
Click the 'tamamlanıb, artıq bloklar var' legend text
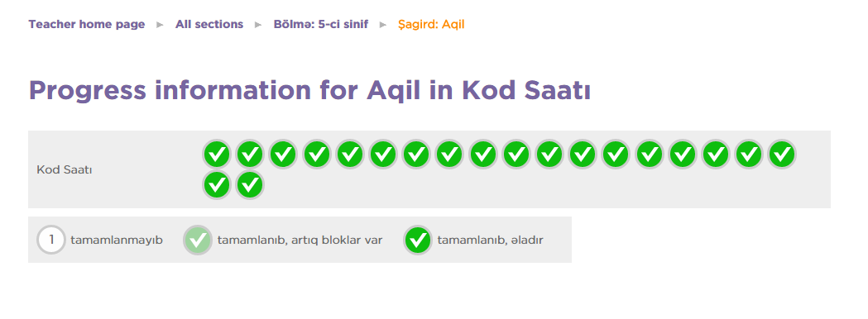(x=300, y=240)
